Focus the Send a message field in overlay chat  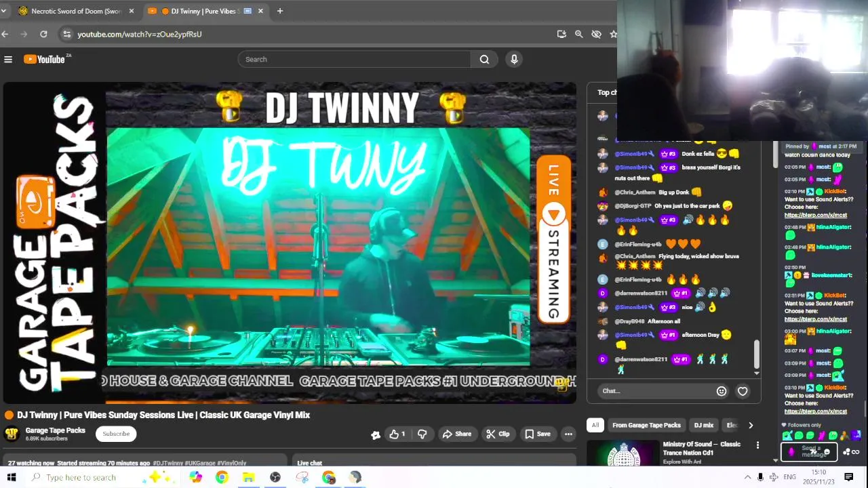click(809, 451)
